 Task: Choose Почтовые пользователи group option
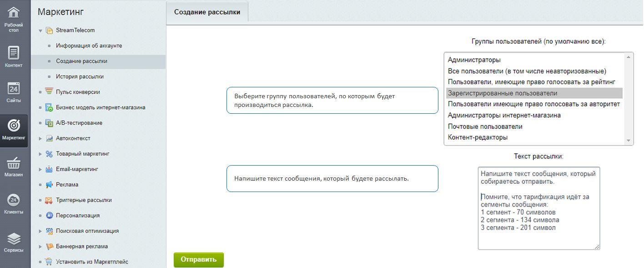(x=485, y=126)
